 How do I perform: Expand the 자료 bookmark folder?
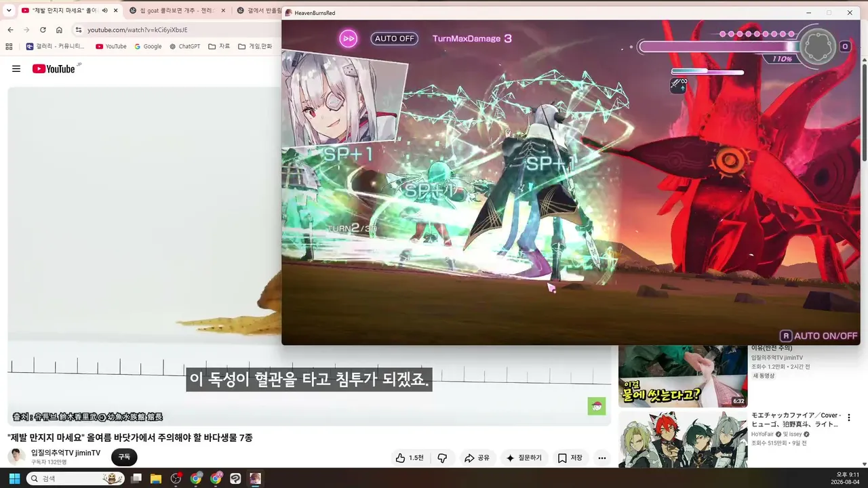tap(219, 47)
